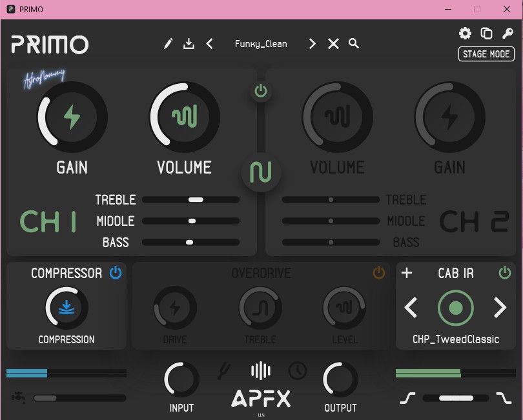Select the CH 2 channel label
Viewport: 523px width, 420px height.
474,221
